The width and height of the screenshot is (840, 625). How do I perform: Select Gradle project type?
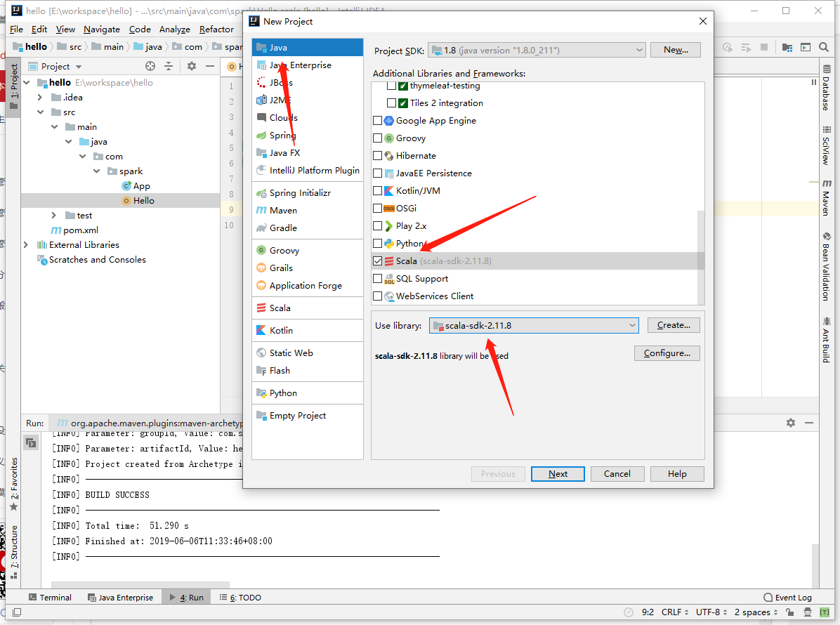pos(308,228)
